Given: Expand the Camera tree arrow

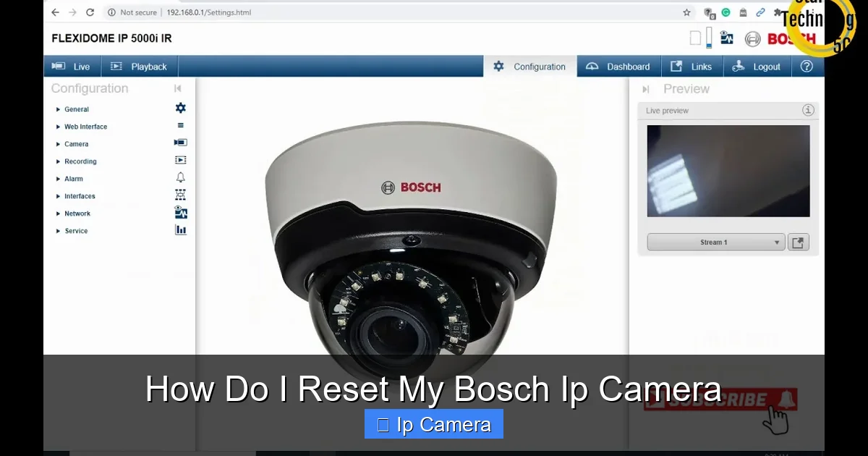Looking at the screenshot, I should click(x=59, y=144).
